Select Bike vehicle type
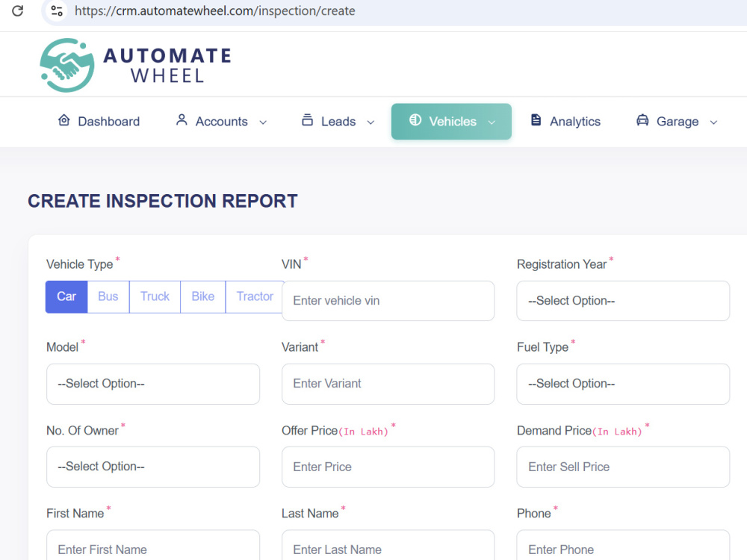 tap(203, 296)
